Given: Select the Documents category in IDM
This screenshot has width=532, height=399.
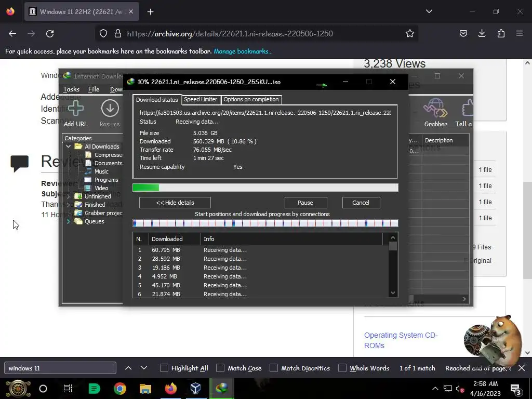Looking at the screenshot, I should pyautogui.click(x=108, y=163).
